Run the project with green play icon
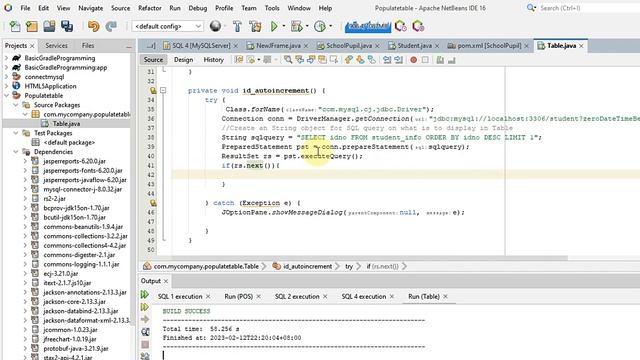Screen dimensions: 640x360 pyautogui.click(x=274, y=27)
